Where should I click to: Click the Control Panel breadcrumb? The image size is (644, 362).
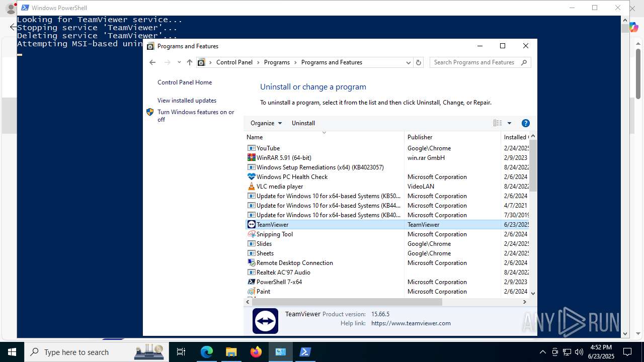(234, 62)
